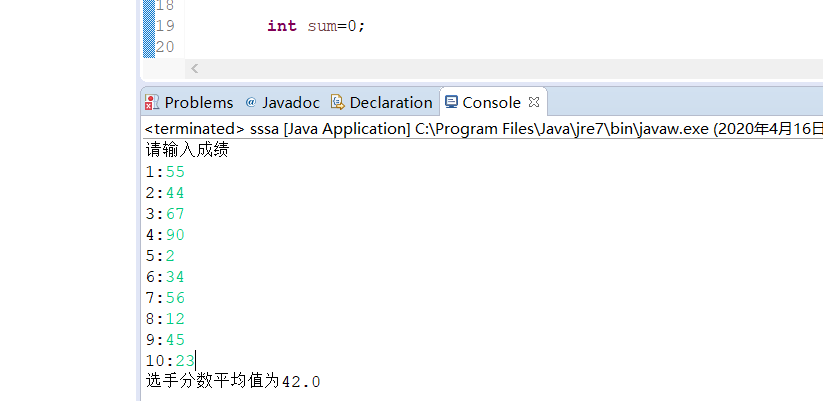Select the Console tab

tap(491, 102)
